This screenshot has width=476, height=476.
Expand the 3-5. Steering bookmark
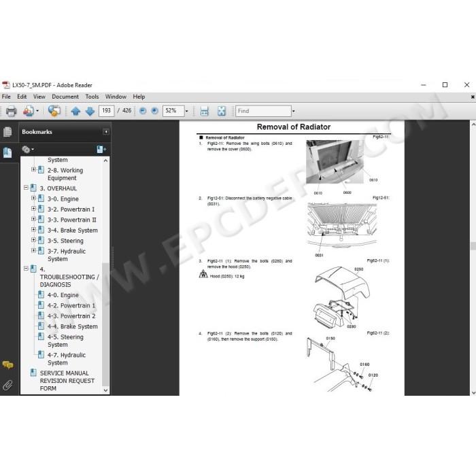pos(34,240)
